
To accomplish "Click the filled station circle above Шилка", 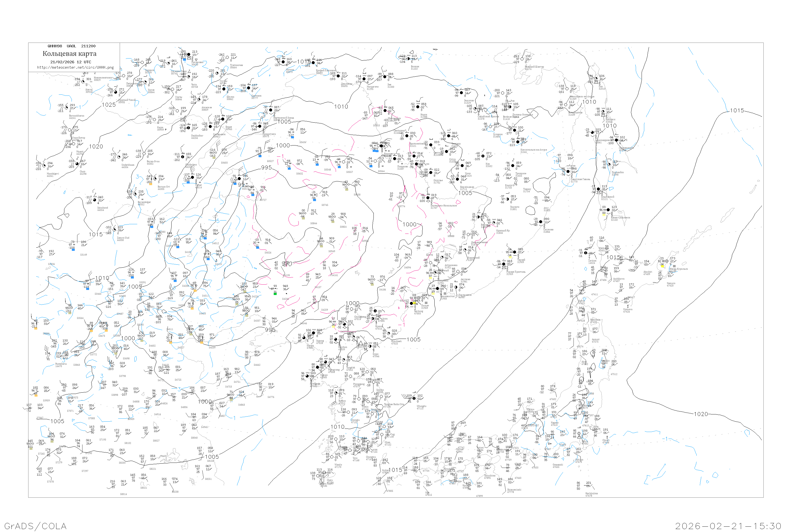I will tap(224, 89).
